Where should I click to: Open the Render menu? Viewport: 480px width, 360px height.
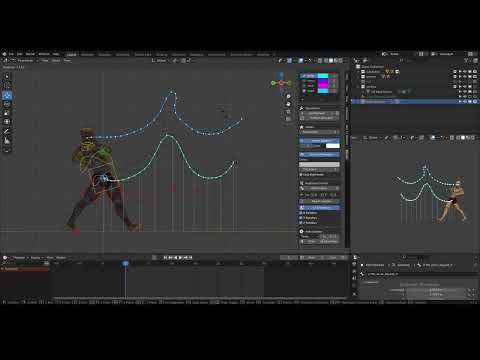[x=30, y=54]
